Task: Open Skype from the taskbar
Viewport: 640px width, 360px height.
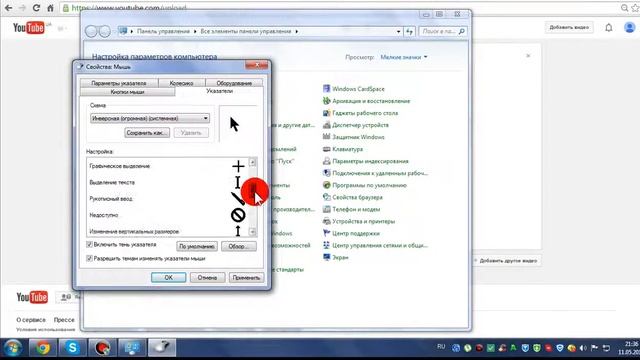Action: coord(72,348)
